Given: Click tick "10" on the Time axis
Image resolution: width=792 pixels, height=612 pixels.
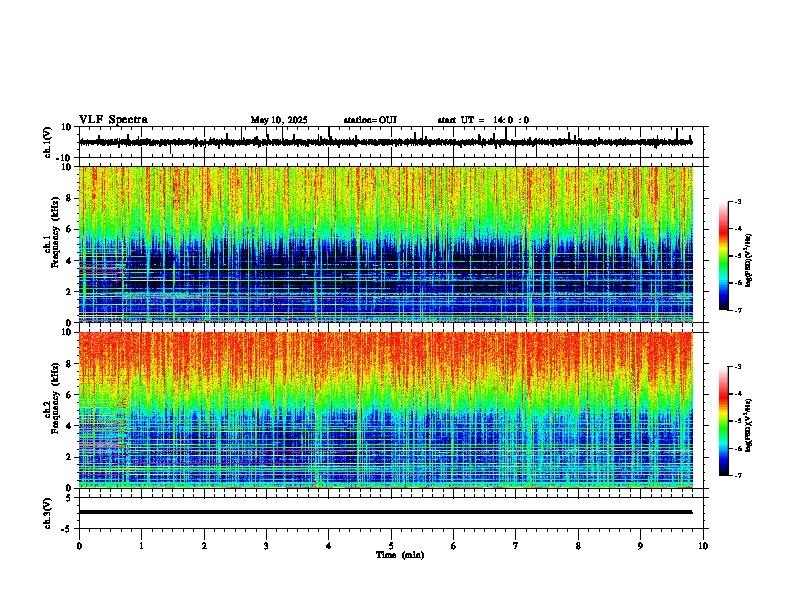Looking at the screenshot, I should click(x=703, y=546).
